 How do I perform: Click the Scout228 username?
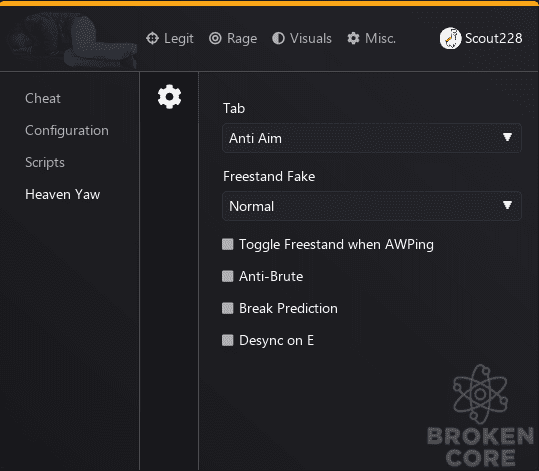point(494,38)
